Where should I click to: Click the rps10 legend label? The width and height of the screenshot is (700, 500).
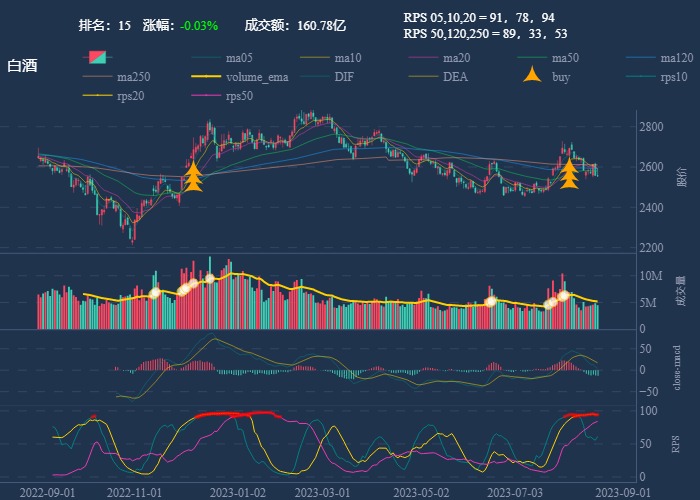click(674, 76)
